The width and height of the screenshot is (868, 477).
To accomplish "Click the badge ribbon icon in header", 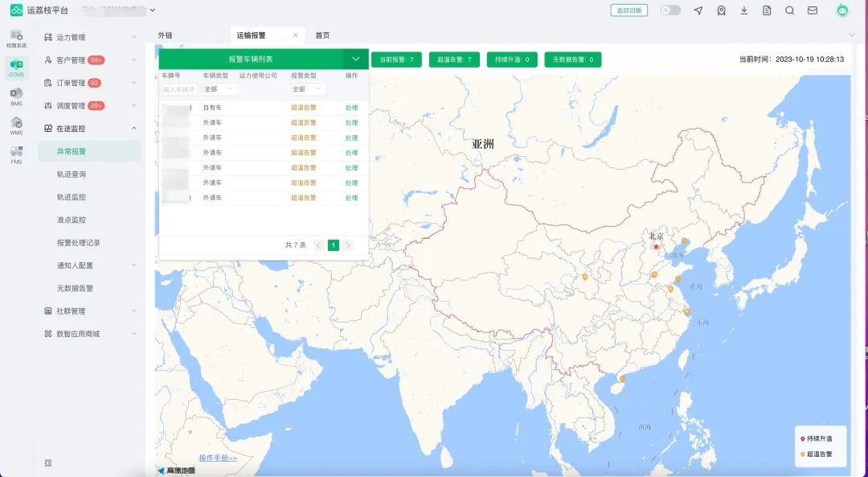I will [721, 10].
